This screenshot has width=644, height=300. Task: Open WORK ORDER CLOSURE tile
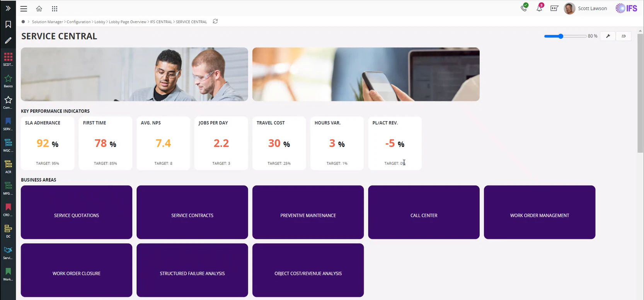click(77, 270)
